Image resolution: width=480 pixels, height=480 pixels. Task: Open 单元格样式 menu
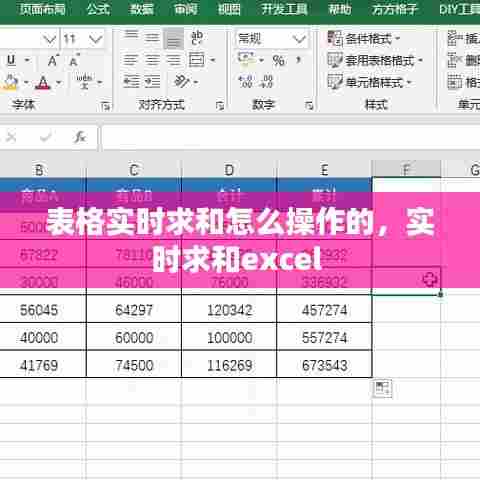click(369, 82)
